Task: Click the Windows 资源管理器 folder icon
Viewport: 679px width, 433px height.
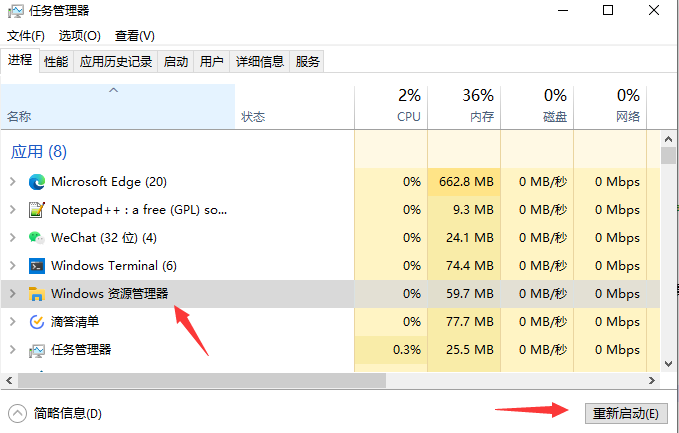Action: 37,294
